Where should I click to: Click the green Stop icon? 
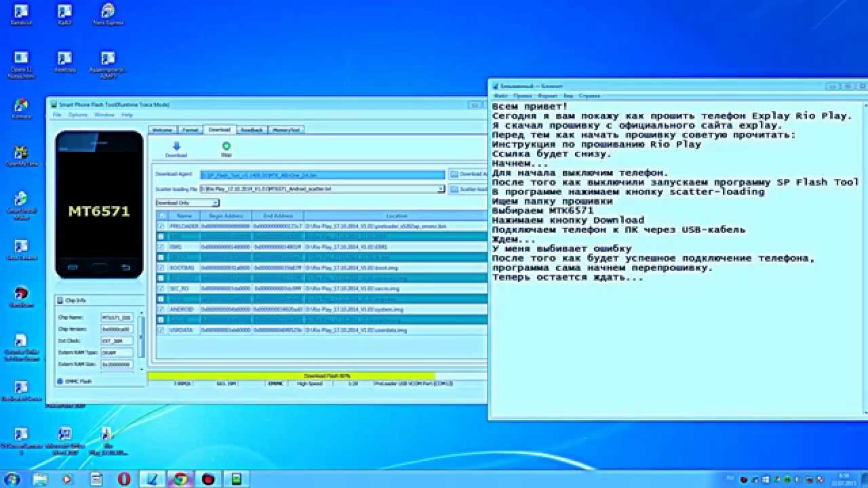pyautogui.click(x=226, y=146)
